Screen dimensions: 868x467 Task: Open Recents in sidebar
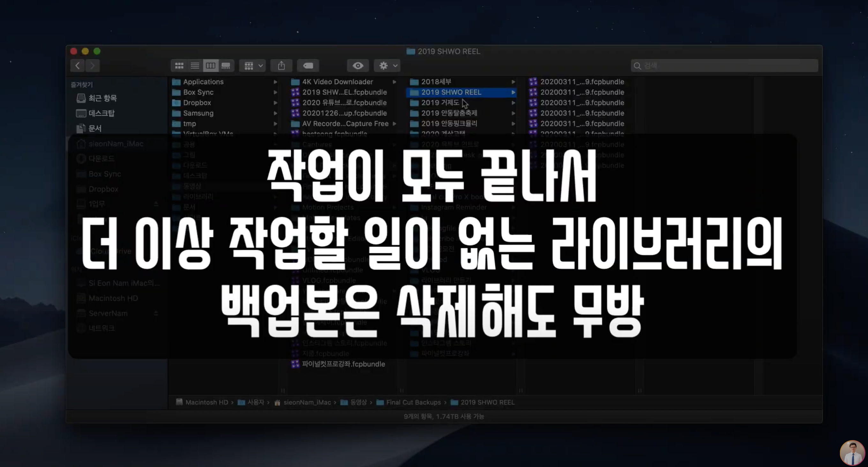coord(102,98)
